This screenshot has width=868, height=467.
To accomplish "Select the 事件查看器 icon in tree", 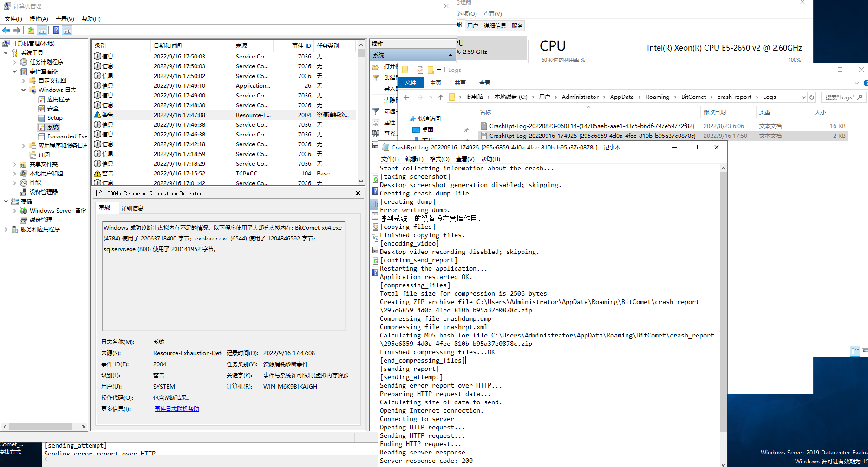I will point(24,71).
